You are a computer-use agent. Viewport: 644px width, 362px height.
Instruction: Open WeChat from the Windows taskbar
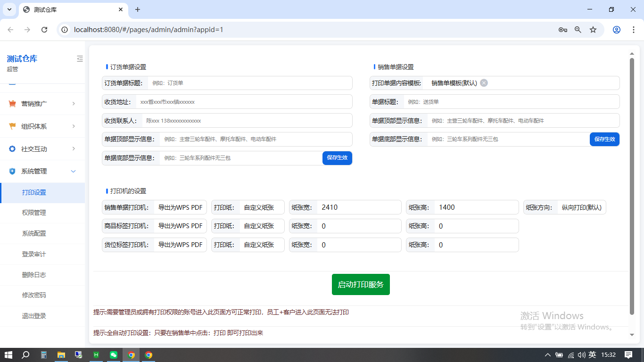[114, 355]
